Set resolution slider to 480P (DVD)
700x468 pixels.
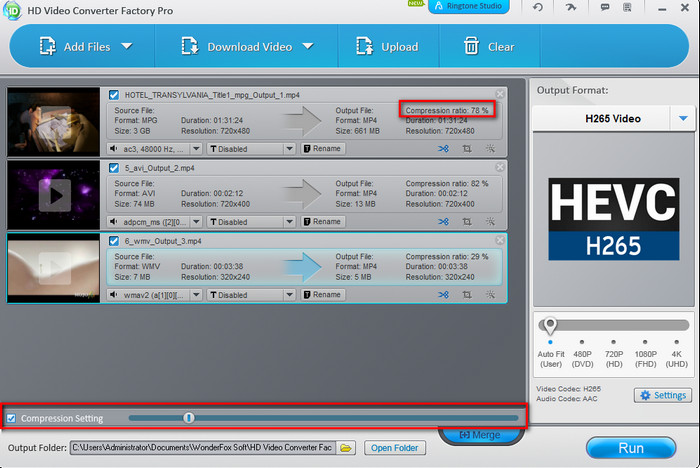coord(582,342)
